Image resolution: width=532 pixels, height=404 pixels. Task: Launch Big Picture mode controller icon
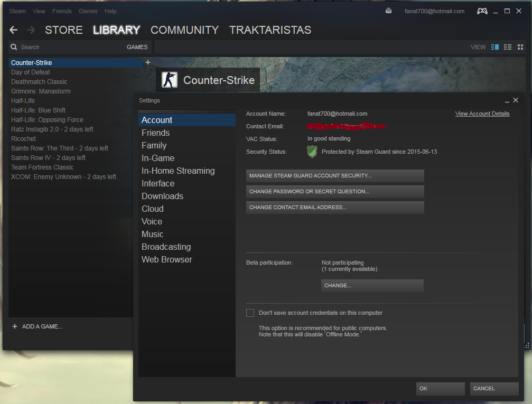482,11
